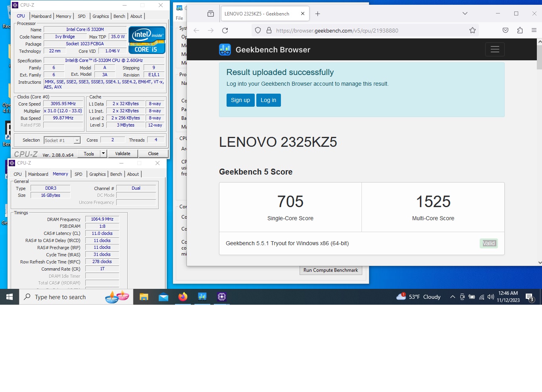
Task: Open the 53°F Cloudy weather widget
Action: point(419,297)
